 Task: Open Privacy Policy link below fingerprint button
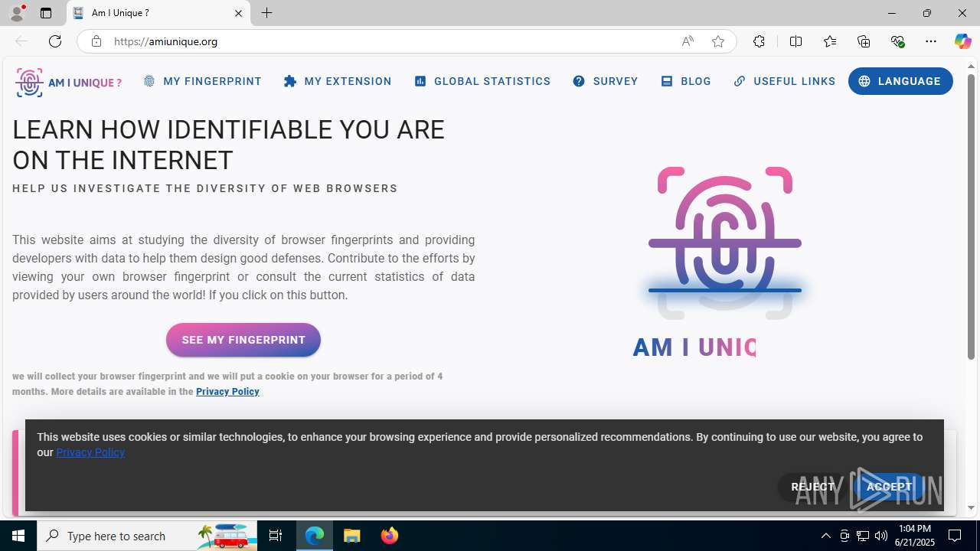coord(227,392)
